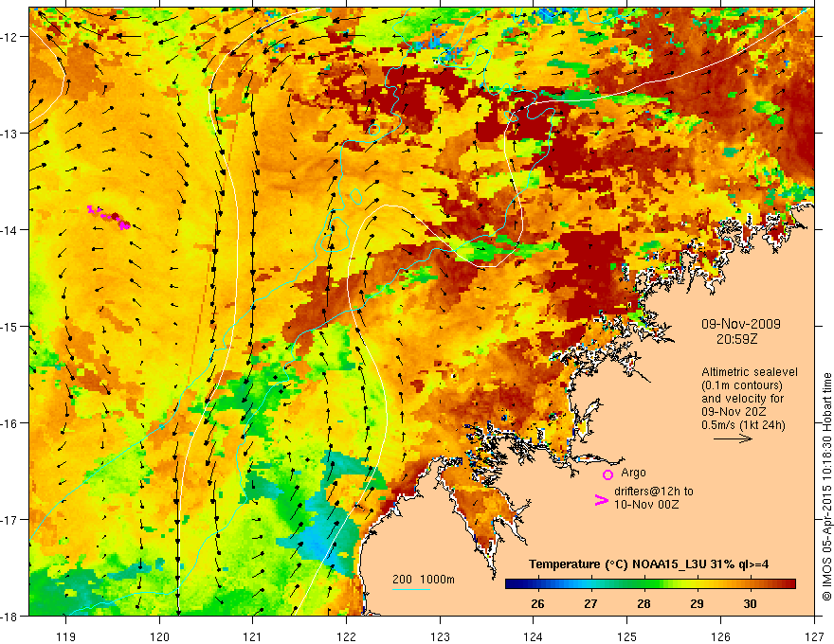Click the IMOS copyright timestamp text
This screenshot has width=834, height=644.
(826, 486)
